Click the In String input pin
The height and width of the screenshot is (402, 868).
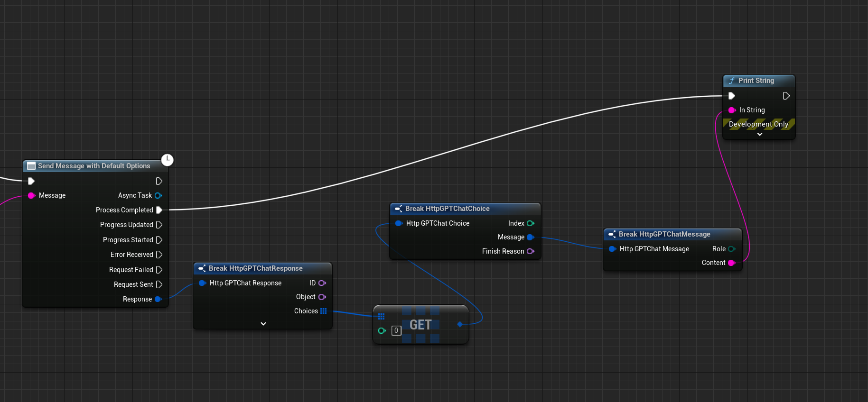pos(732,110)
